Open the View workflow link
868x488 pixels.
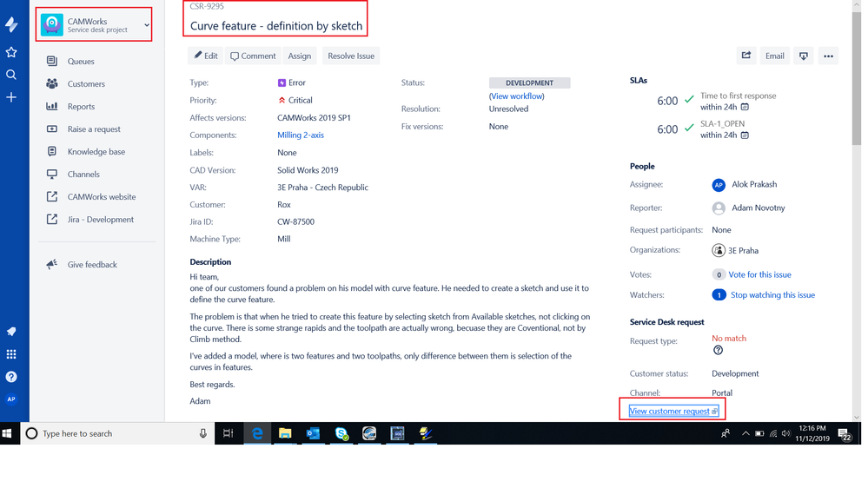tap(516, 96)
